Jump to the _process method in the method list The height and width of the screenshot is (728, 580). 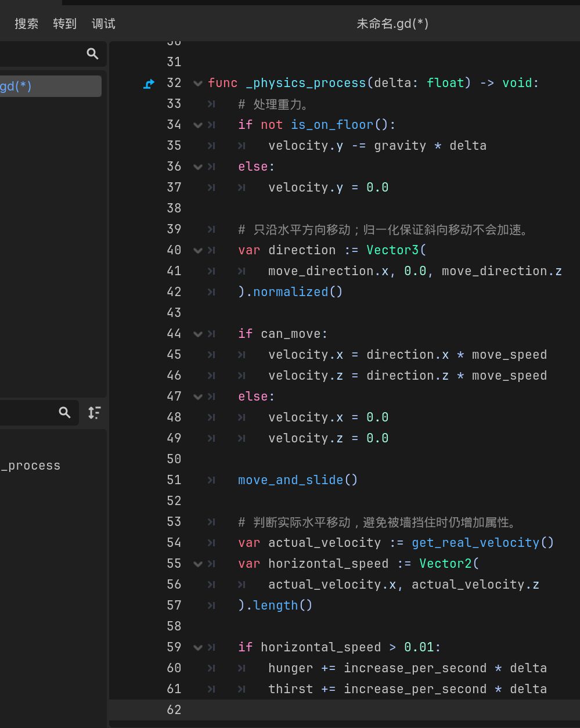[30, 466]
